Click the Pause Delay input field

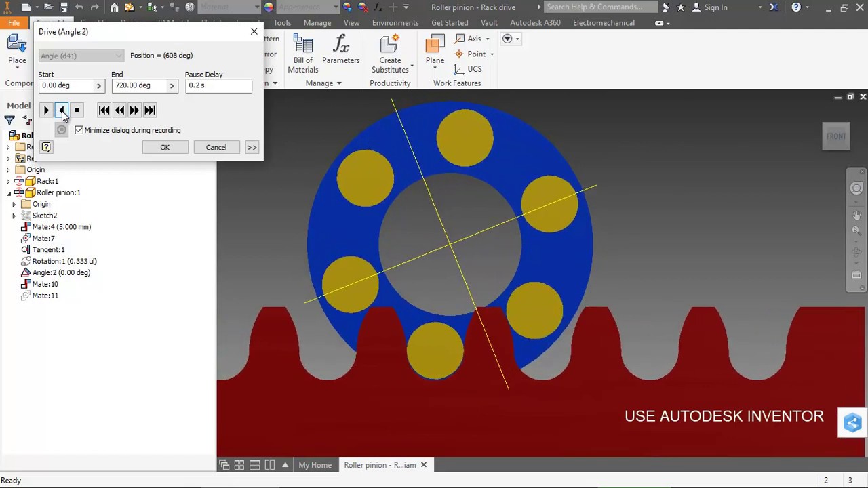[218, 85]
